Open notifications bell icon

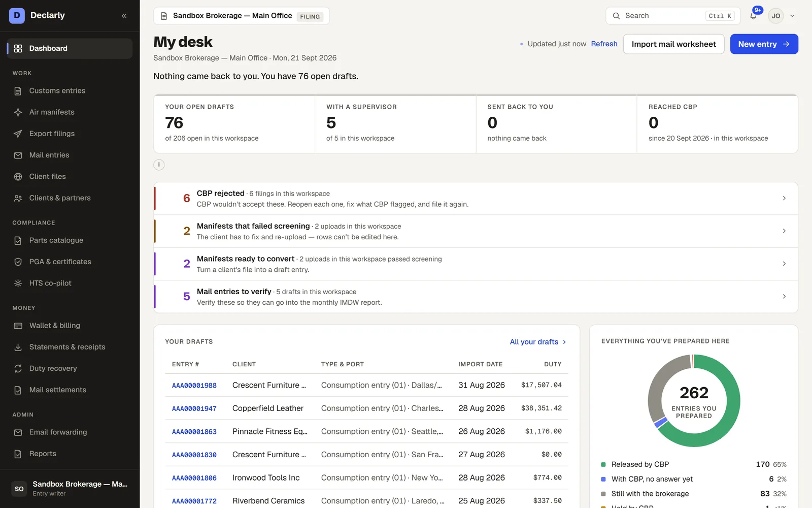pos(753,16)
